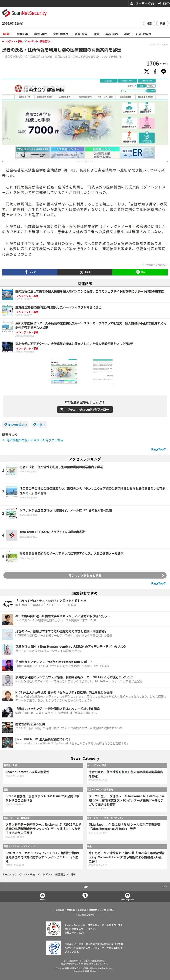The width and height of the screenshot is (170, 980).
Task: Open the 脅威・脆弱性 menu item
Action: [61, 34]
